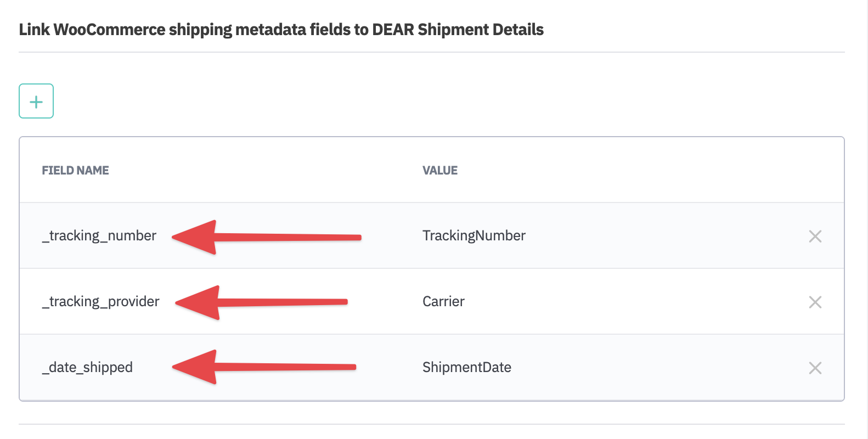Viewport: 868px width, 439px height.
Task: Click the Link WooCommerce shipping metadata heading
Action: click(x=281, y=30)
